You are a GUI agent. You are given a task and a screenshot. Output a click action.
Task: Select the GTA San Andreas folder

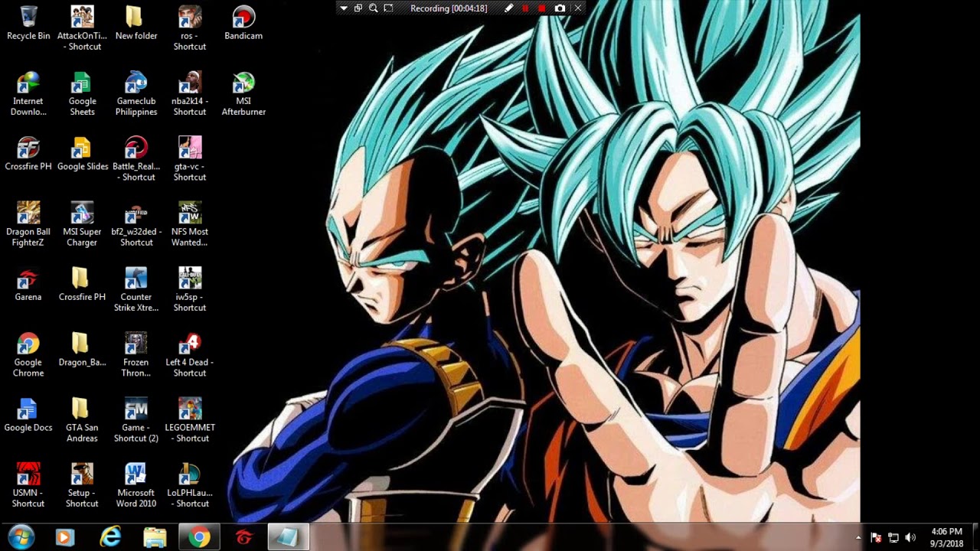coord(82,419)
